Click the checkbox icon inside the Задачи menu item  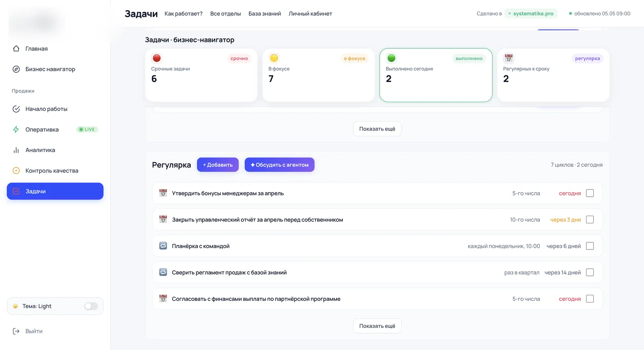pyautogui.click(x=16, y=191)
